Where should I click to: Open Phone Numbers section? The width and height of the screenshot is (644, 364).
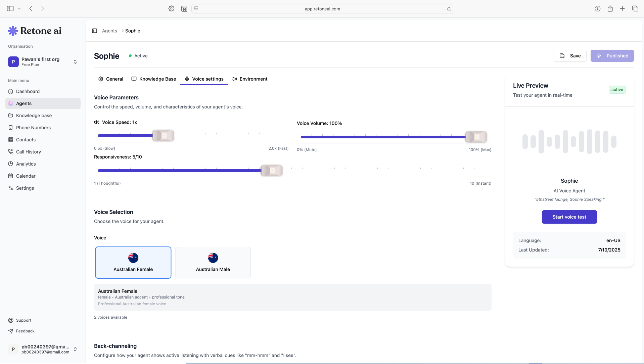(x=33, y=128)
